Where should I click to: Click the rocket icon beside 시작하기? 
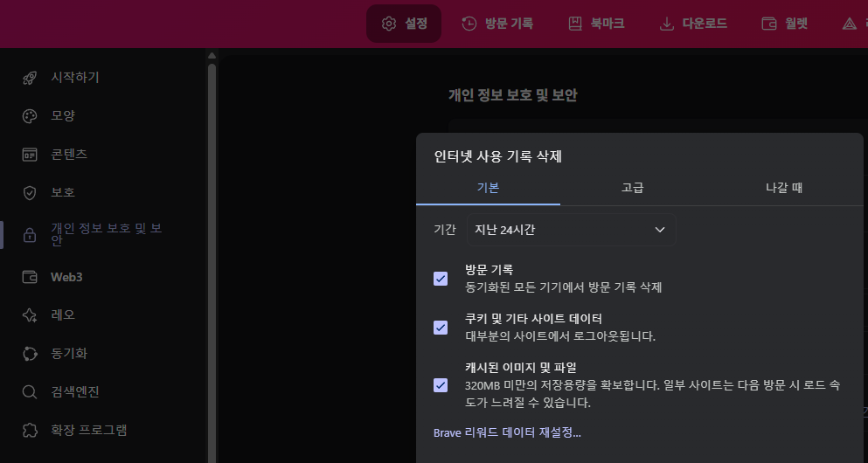pyautogui.click(x=30, y=78)
